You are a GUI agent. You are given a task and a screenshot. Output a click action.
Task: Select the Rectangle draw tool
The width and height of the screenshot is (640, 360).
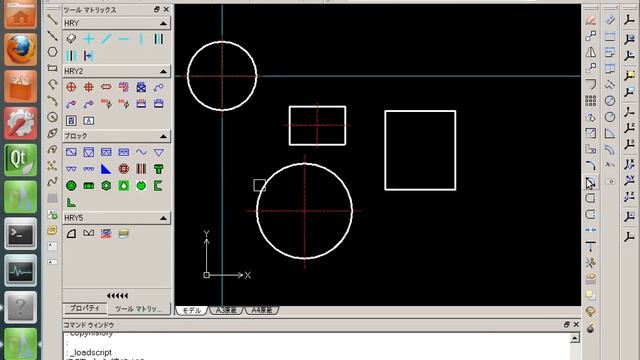pos(52,68)
